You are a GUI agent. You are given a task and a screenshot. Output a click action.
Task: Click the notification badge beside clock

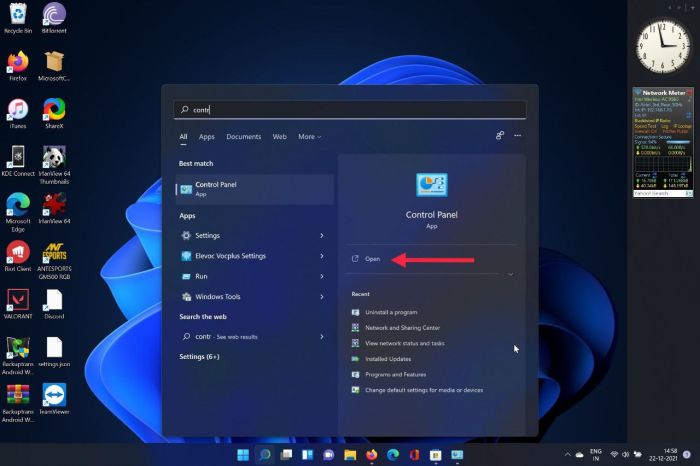[x=687, y=454]
